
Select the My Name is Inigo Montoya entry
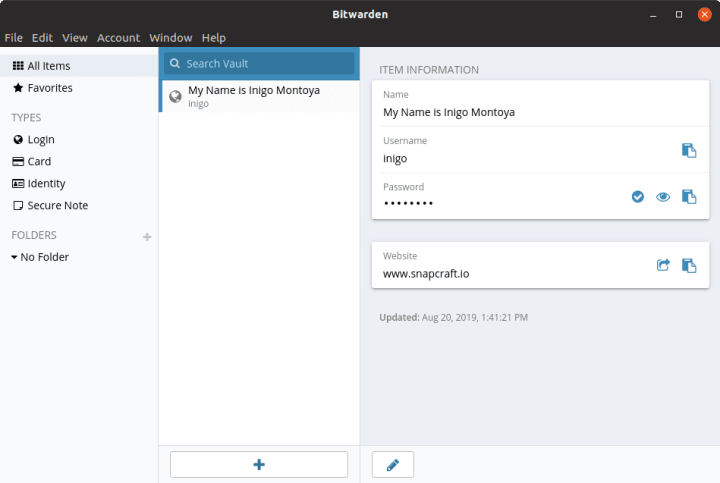pos(259,96)
